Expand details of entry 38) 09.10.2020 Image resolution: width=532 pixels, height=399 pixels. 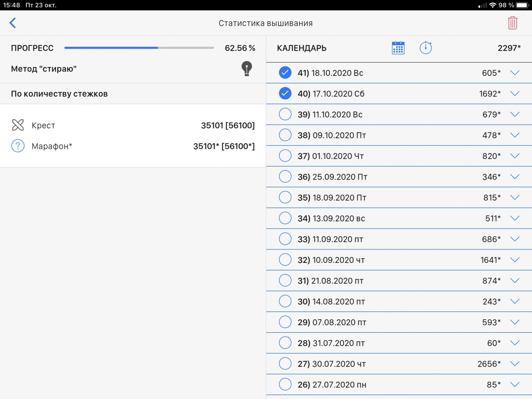(x=515, y=135)
